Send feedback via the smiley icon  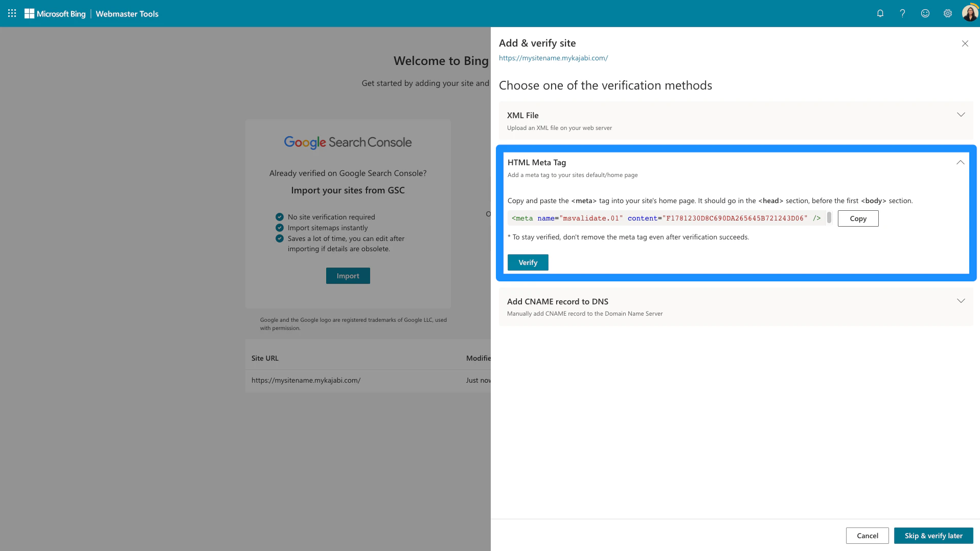[925, 13]
